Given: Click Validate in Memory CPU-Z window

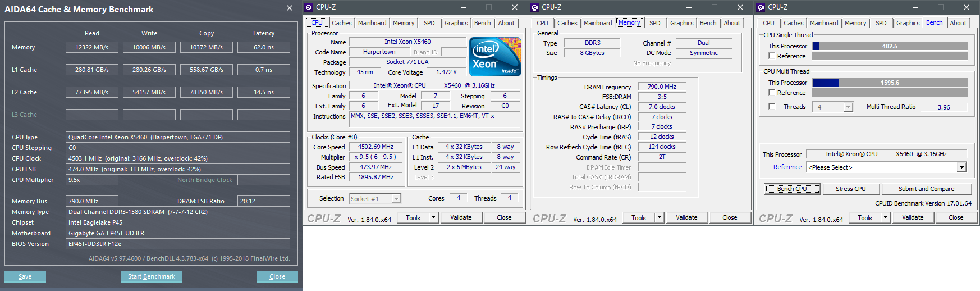Looking at the screenshot, I should click(x=686, y=217).
